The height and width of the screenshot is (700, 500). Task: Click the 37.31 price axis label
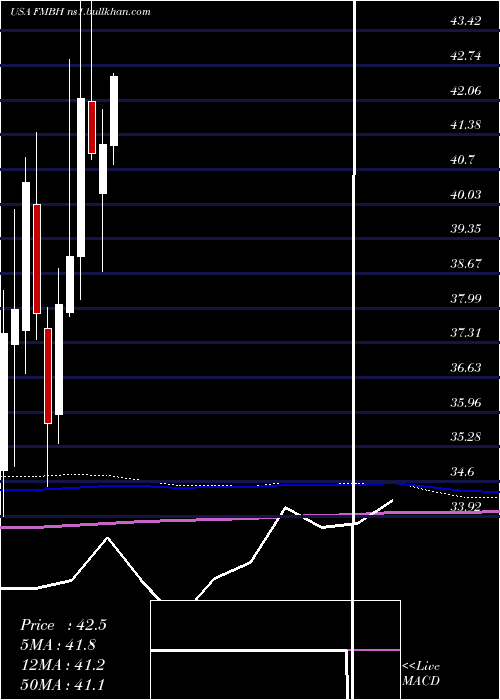(x=465, y=333)
